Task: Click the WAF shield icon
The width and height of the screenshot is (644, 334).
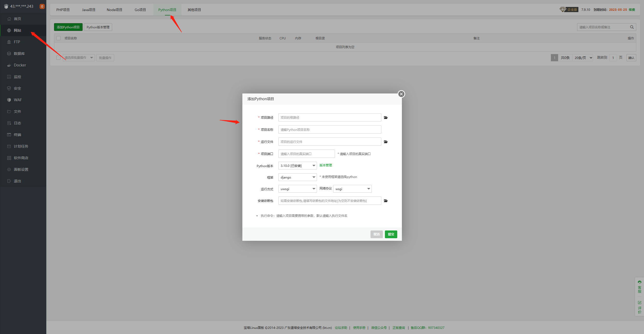Action: point(9,100)
